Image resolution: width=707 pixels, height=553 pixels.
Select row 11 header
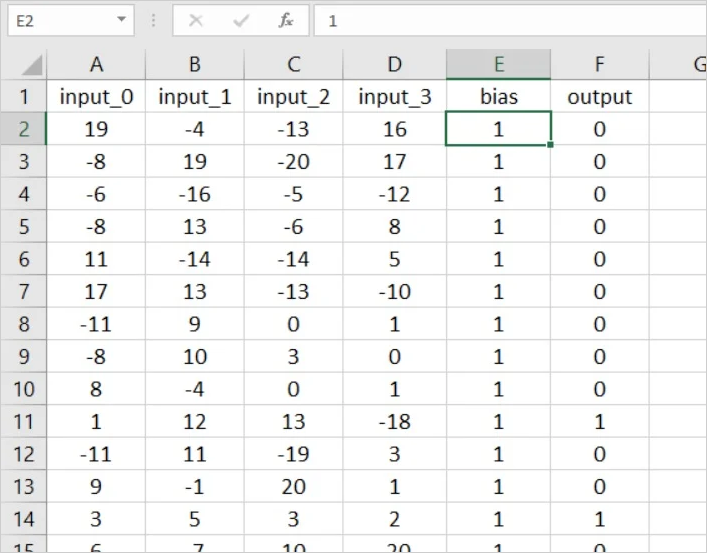coord(23,421)
